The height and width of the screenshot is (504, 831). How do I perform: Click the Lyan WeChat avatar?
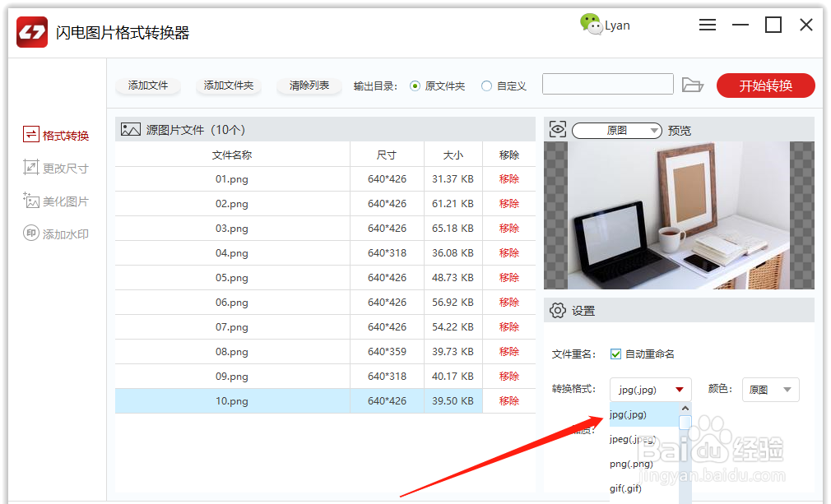(593, 25)
